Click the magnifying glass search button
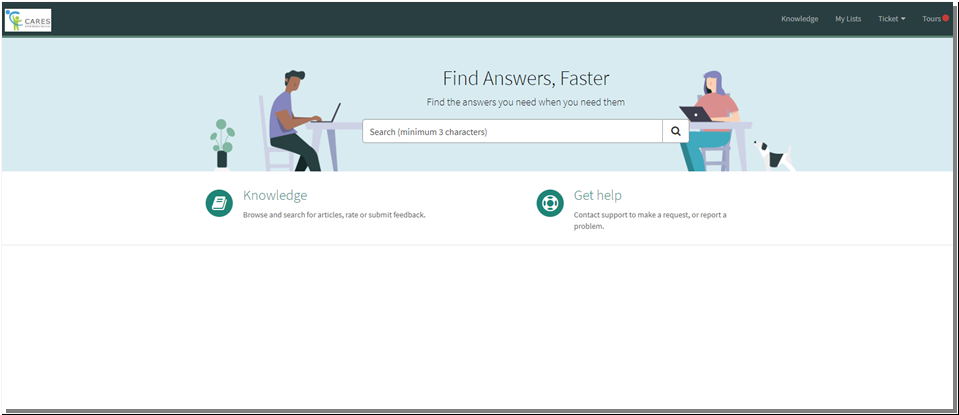959x415 pixels. 675,131
